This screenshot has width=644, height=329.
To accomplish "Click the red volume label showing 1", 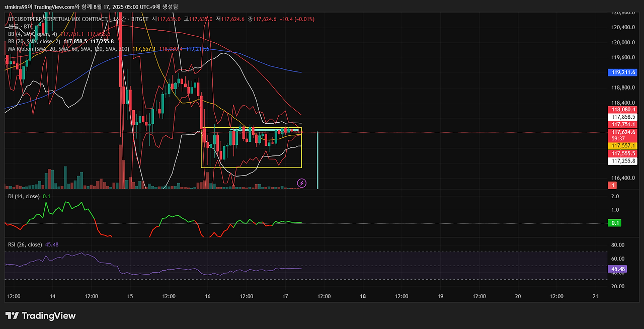I will [x=612, y=186].
